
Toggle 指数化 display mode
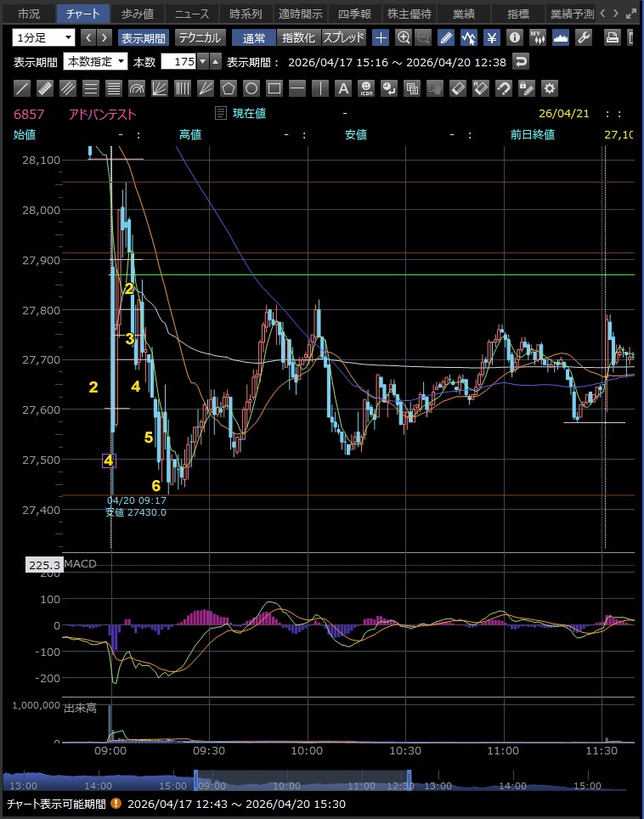click(x=298, y=37)
